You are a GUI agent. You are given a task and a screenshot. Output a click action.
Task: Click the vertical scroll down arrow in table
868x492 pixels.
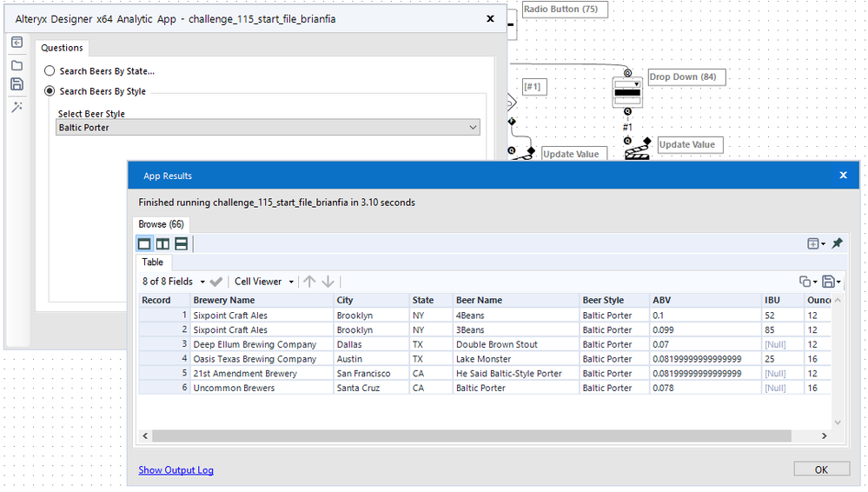pos(838,422)
